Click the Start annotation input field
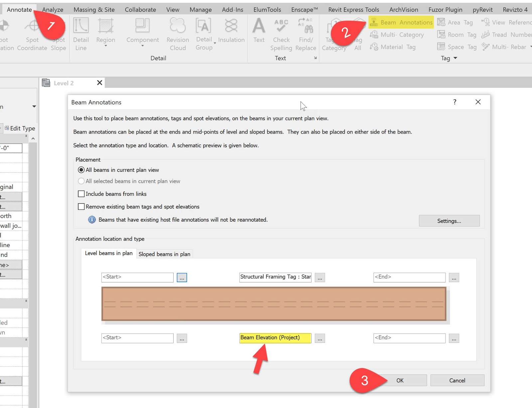 (x=137, y=277)
